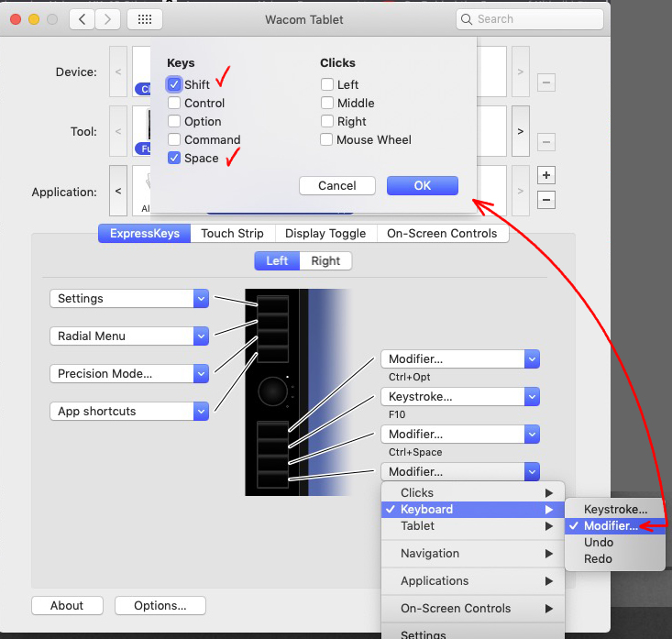Switch to the Display Toggle tab
The width and height of the screenshot is (672, 639).
325,233
